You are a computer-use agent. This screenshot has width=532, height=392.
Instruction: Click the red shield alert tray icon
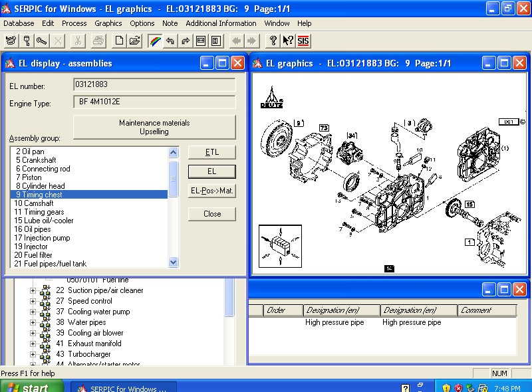(458, 387)
